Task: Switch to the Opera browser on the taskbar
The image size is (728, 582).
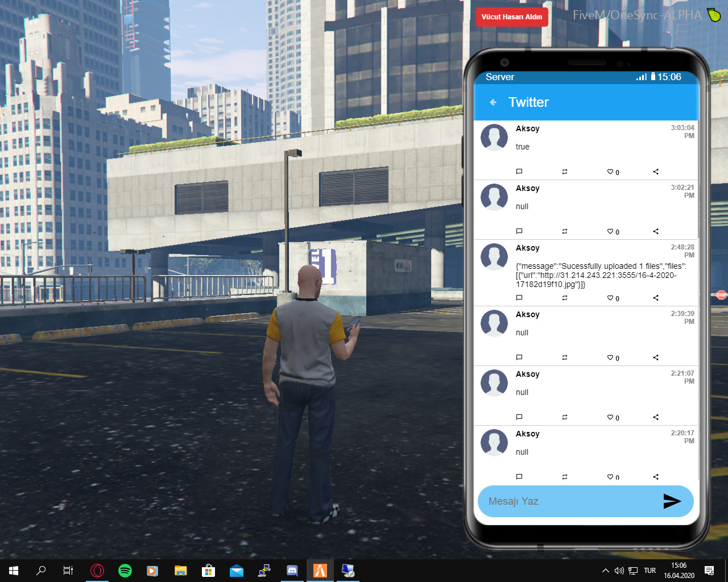Action: (97, 571)
